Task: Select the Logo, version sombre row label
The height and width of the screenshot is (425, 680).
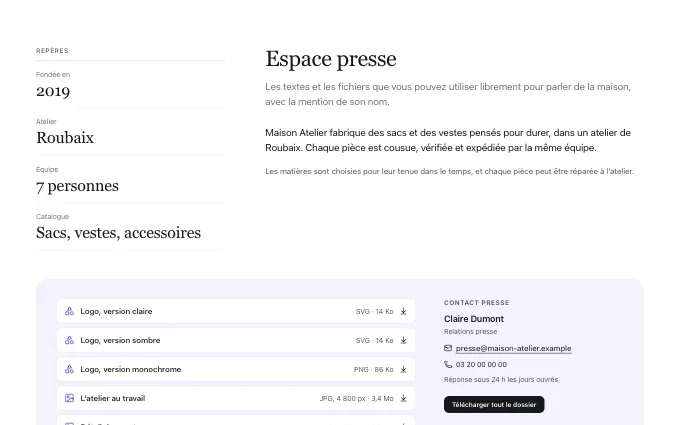Action: tap(120, 340)
